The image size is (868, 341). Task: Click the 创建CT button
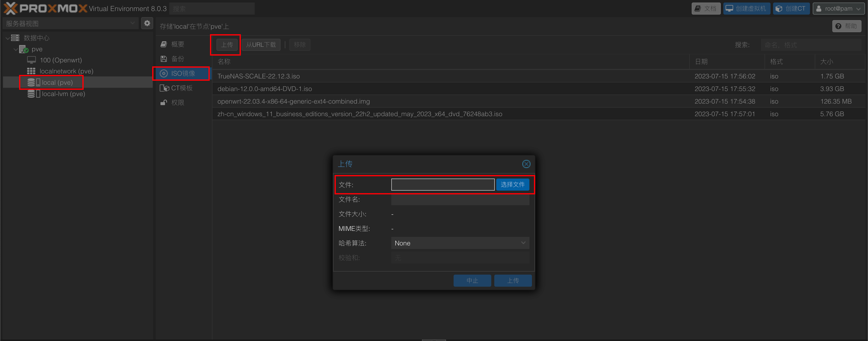[791, 9]
